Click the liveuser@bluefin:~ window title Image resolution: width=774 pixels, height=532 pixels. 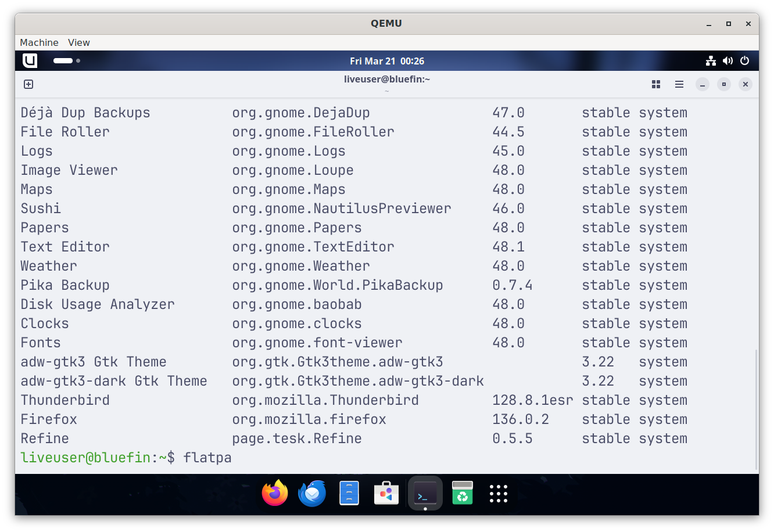pyautogui.click(x=387, y=79)
